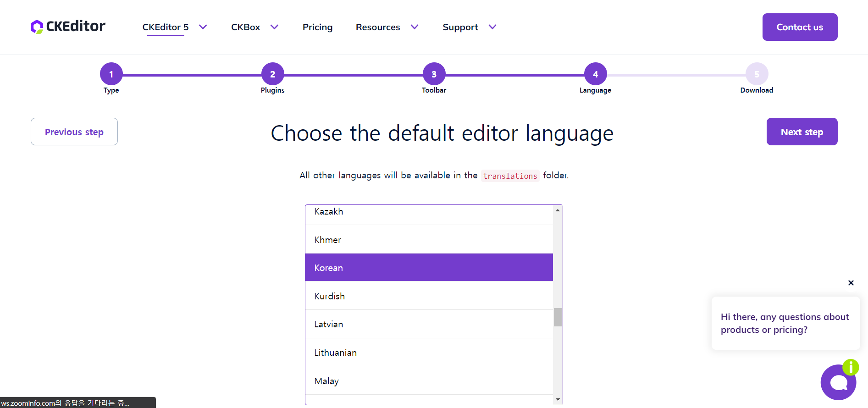
Task: Expand the Resources menu chevron
Action: [x=414, y=27]
